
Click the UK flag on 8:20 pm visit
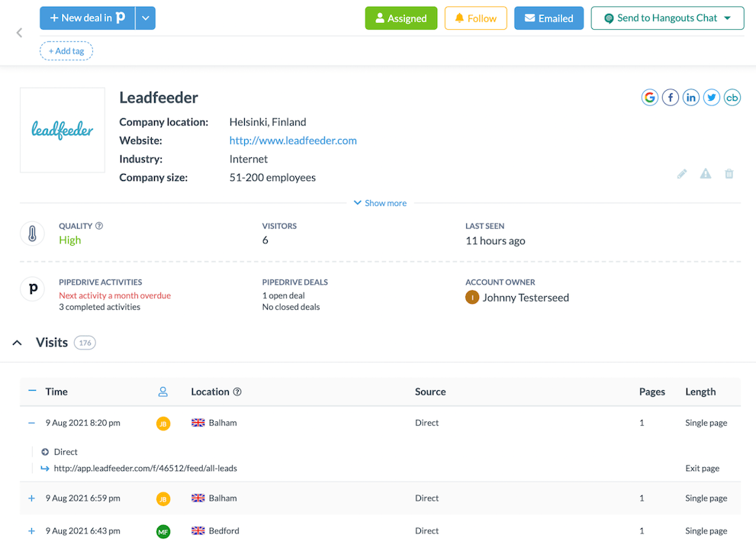point(198,423)
